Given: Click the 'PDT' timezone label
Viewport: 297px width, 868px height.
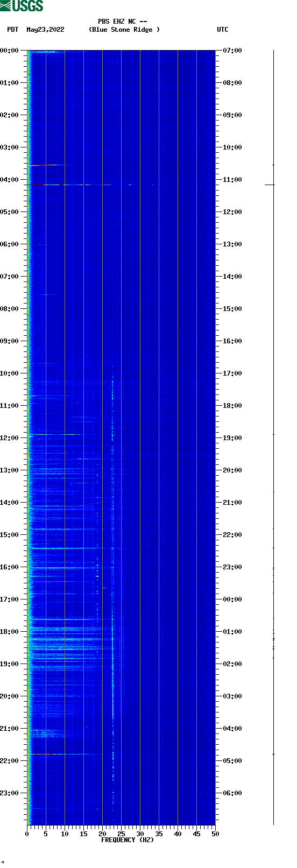Looking at the screenshot, I should tap(12, 30).
